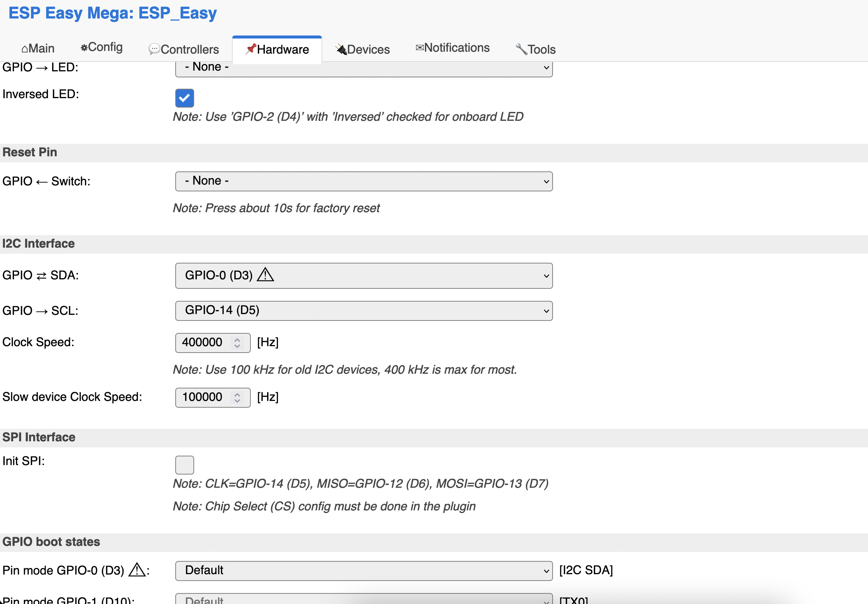Click the [I2C SDA] label text

(586, 570)
